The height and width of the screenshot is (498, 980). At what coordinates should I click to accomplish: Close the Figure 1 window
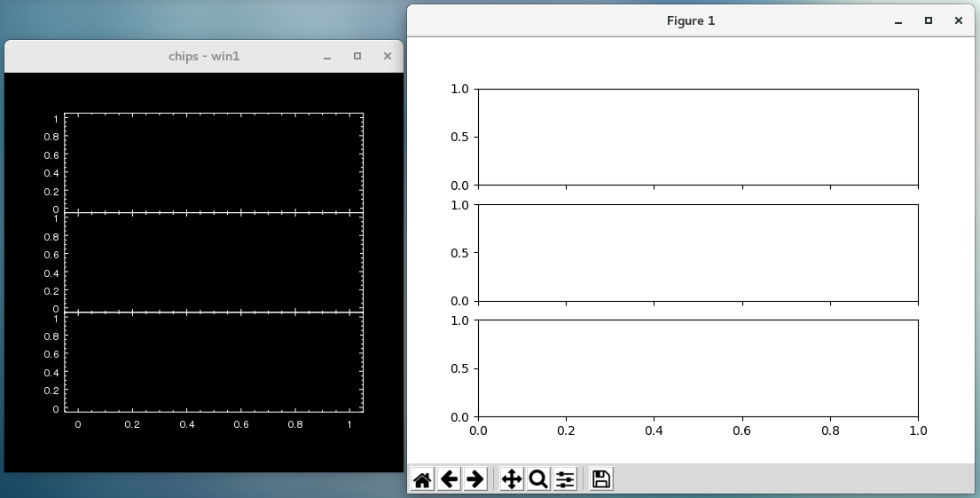(958, 20)
